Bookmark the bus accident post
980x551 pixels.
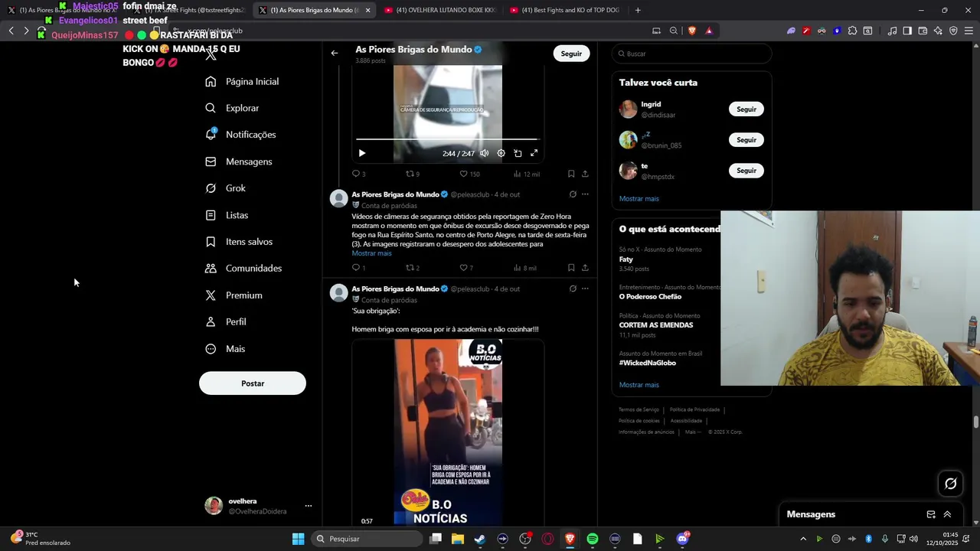571,268
